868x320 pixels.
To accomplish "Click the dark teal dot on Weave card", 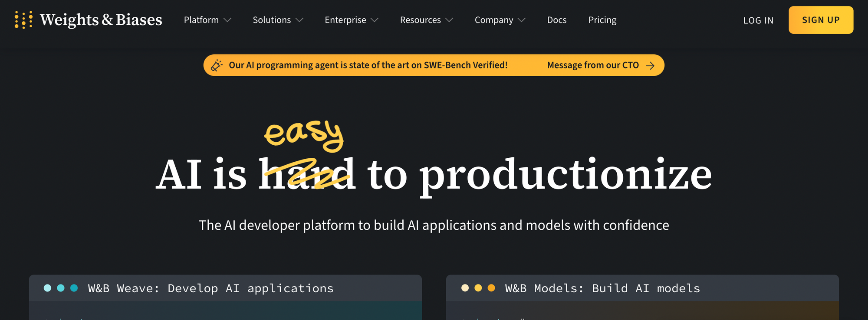I will pyautogui.click(x=74, y=288).
